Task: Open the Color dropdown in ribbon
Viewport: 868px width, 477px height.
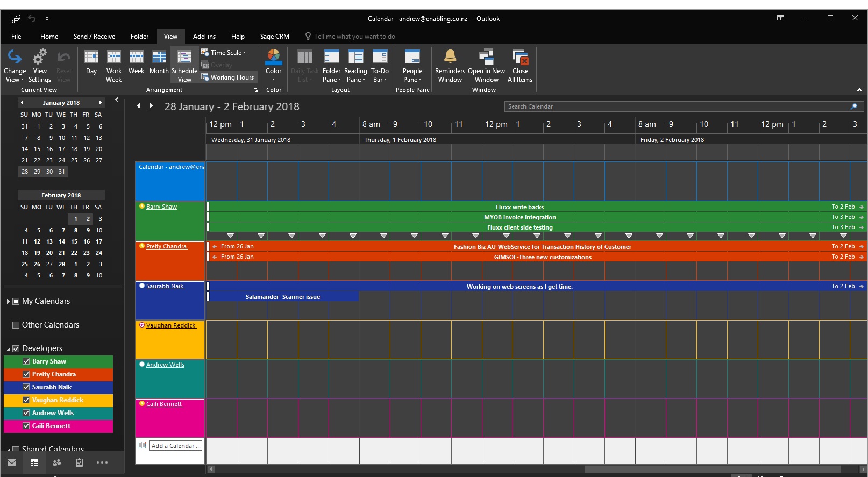Action: [x=273, y=66]
